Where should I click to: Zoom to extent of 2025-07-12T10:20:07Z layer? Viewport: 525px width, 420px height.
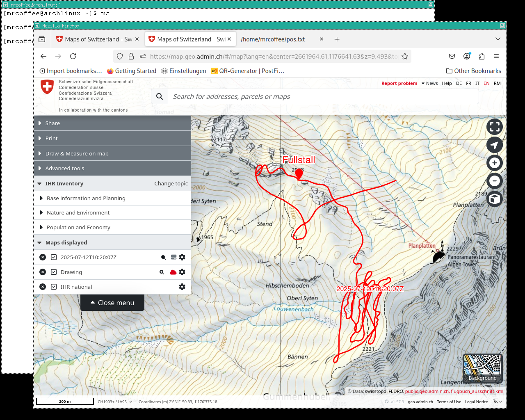pyautogui.click(x=163, y=257)
